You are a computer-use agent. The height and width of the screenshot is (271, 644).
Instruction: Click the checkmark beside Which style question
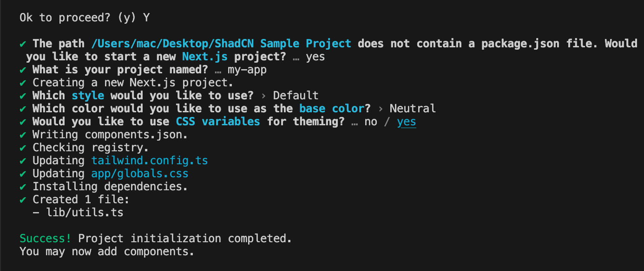[23, 96]
